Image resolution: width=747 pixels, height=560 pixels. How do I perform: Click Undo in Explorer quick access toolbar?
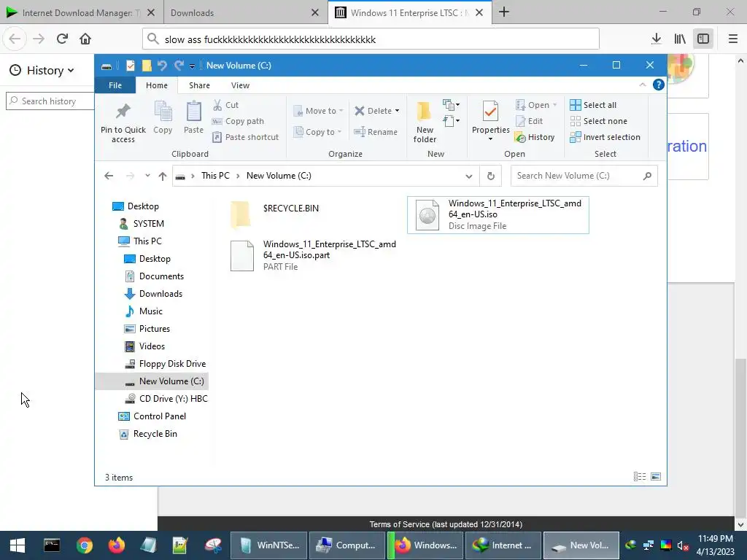(162, 65)
